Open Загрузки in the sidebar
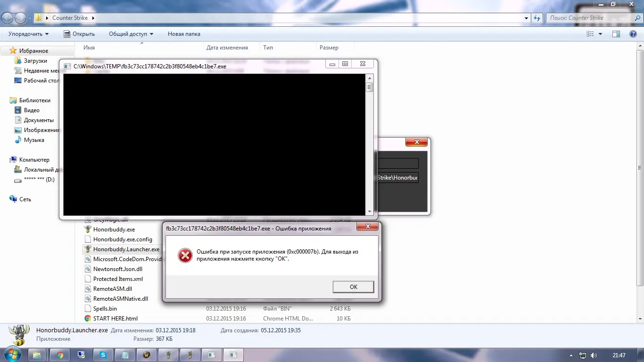 [x=35, y=61]
